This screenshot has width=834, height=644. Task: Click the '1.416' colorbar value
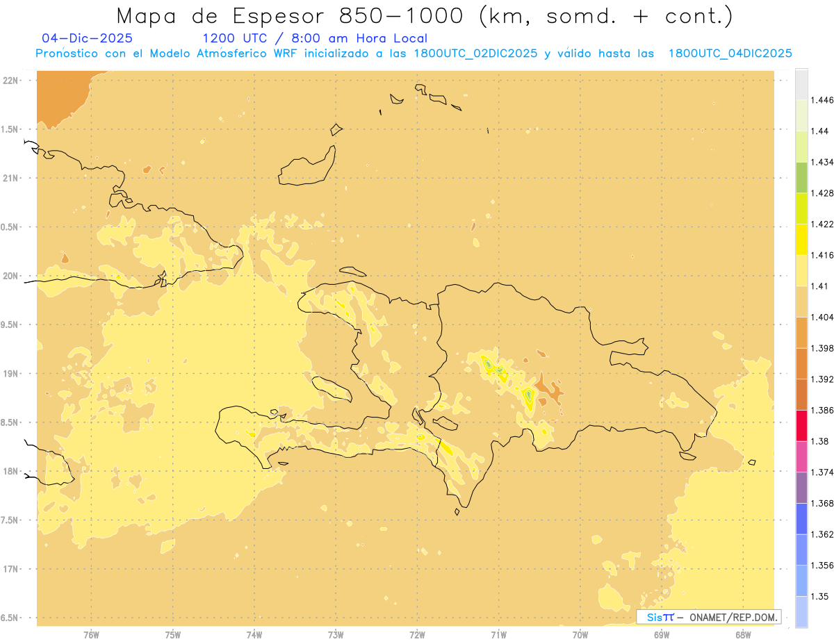pos(821,255)
